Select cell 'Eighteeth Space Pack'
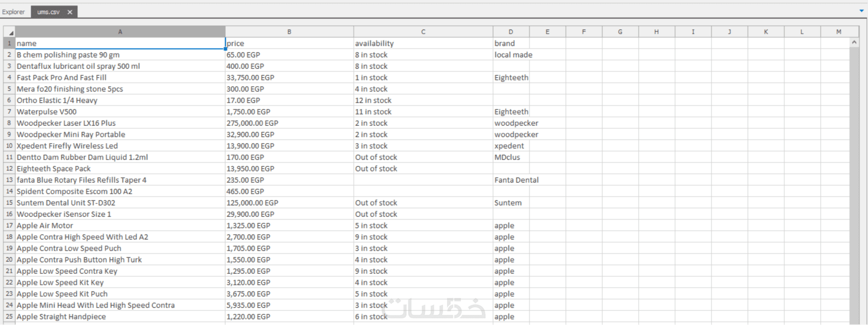 click(120, 168)
